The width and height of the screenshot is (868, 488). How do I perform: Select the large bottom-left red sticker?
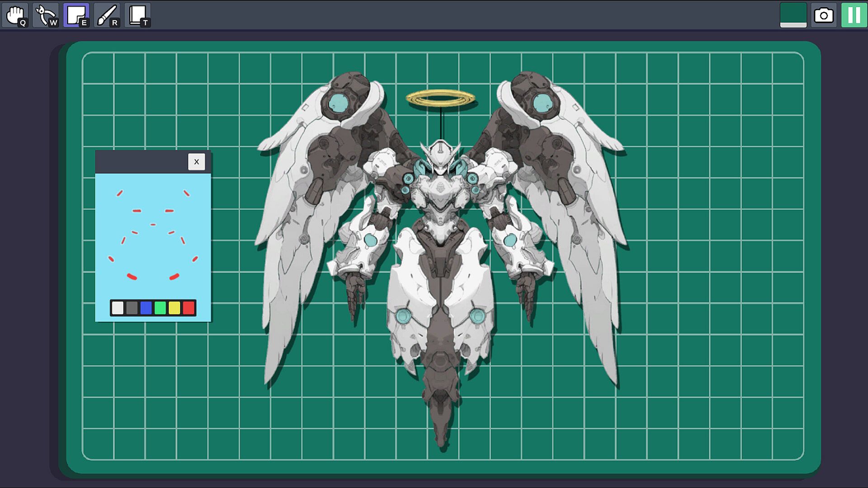click(132, 277)
